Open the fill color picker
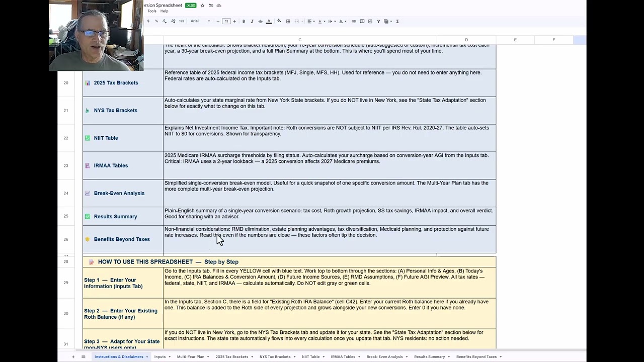644x362 pixels. (x=279, y=21)
